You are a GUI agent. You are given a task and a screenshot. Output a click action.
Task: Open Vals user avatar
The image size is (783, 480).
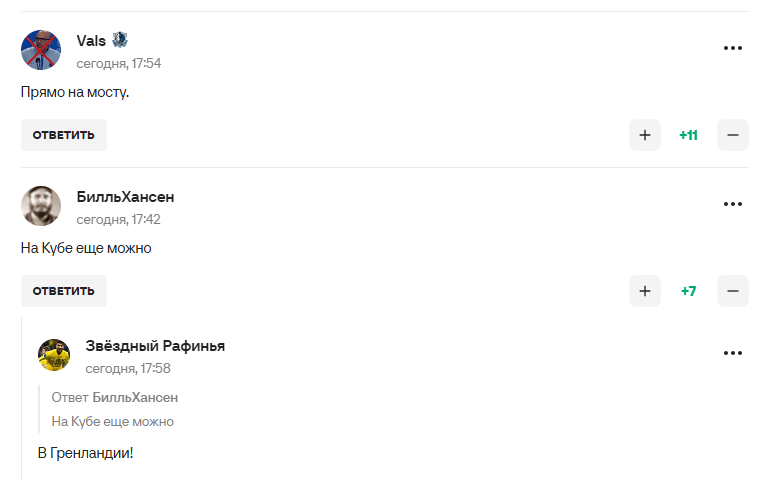pyautogui.click(x=41, y=50)
